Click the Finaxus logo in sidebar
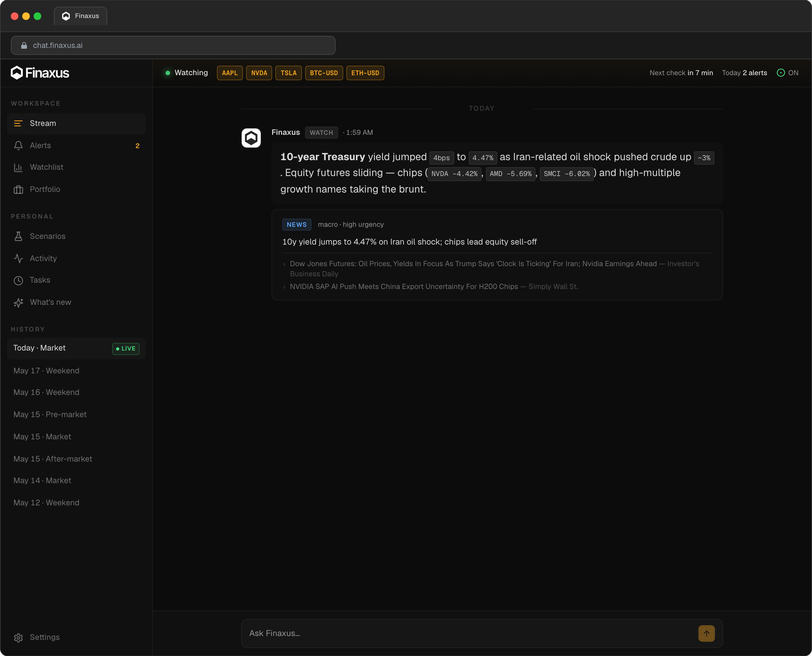The width and height of the screenshot is (812, 656). pos(40,73)
